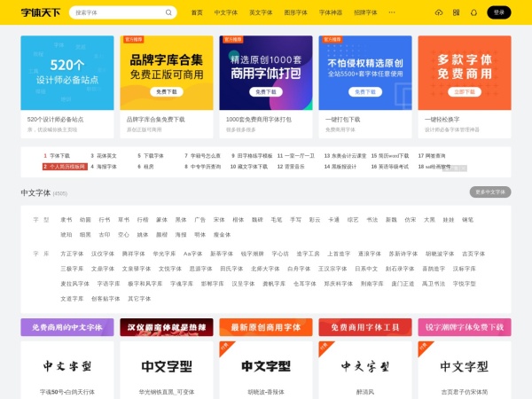This screenshot has width=532, height=399.
Task: Click the 更多中文字体 button
Action: point(489,192)
